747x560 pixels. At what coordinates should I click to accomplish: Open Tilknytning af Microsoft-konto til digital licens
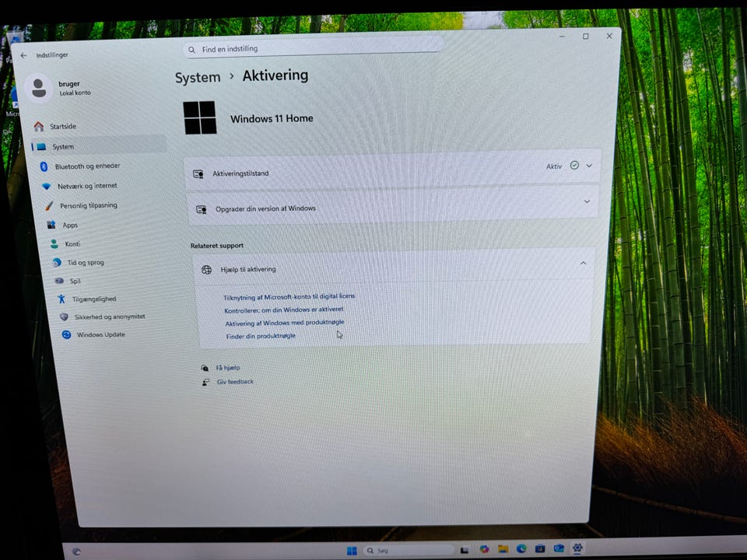pos(289,296)
